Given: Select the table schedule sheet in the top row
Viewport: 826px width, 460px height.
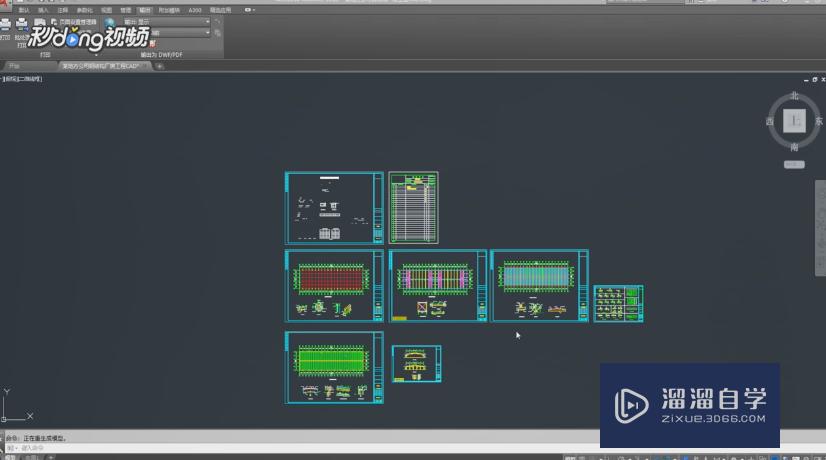Looking at the screenshot, I should point(414,208).
